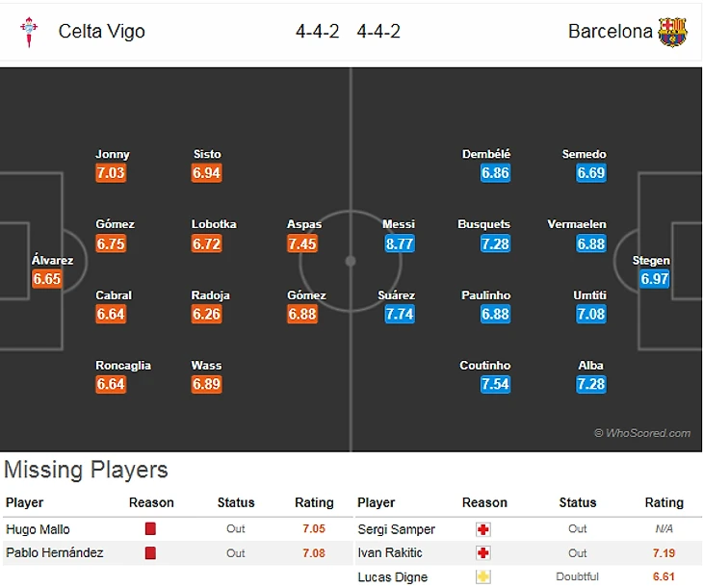
Task: Click the Status column header for Celta
Action: 235,502
